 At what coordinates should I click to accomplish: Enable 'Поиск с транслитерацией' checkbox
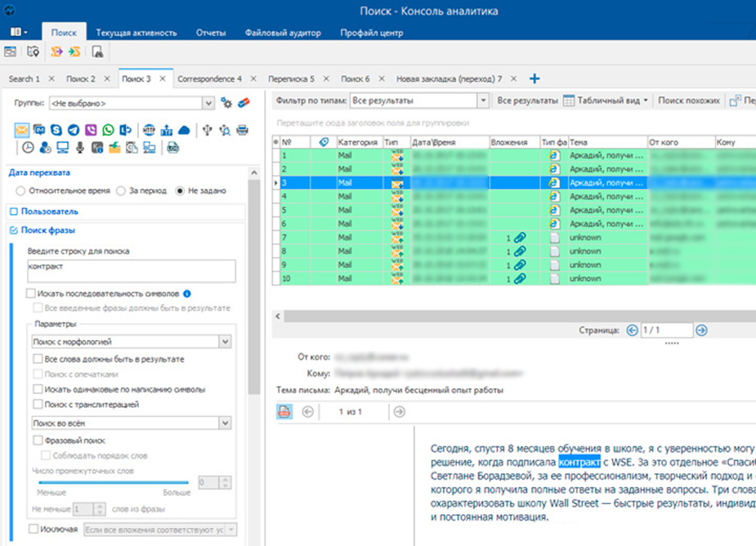(x=38, y=405)
